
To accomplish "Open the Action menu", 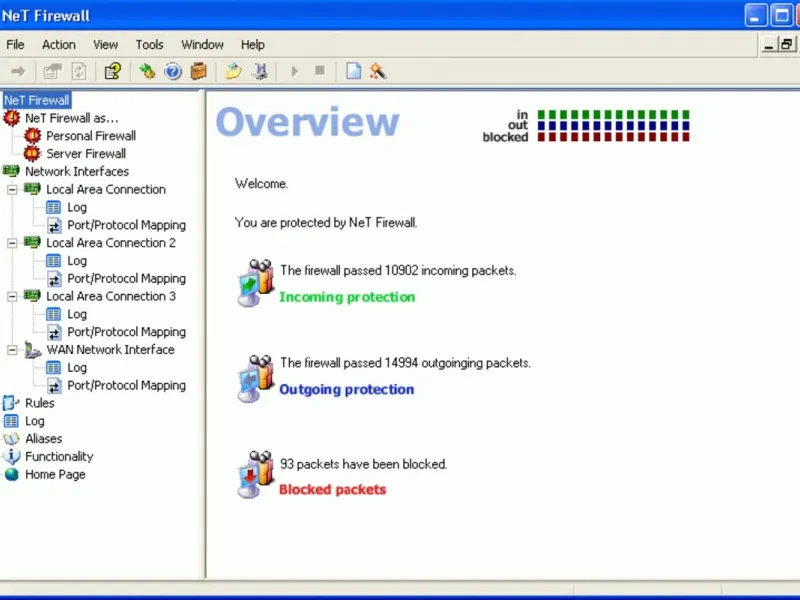I will tap(59, 45).
